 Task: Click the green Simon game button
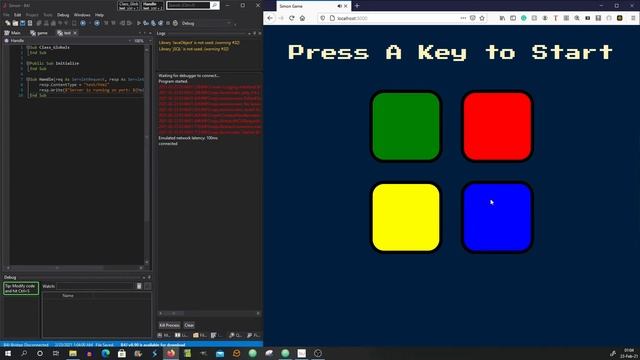point(406,126)
